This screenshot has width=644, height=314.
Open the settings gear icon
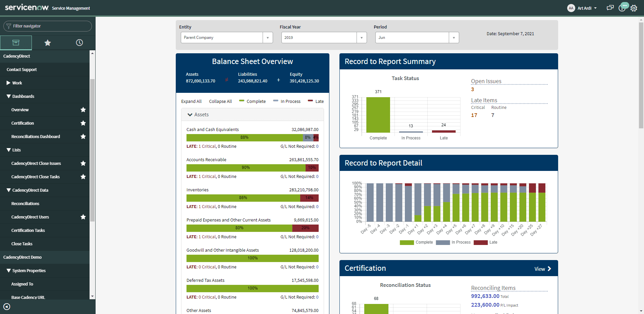tap(634, 8)
